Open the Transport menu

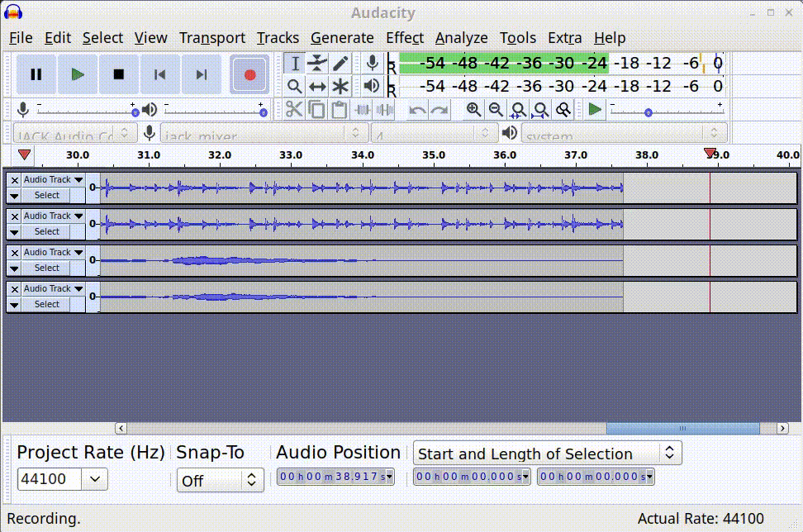(212, 38)
